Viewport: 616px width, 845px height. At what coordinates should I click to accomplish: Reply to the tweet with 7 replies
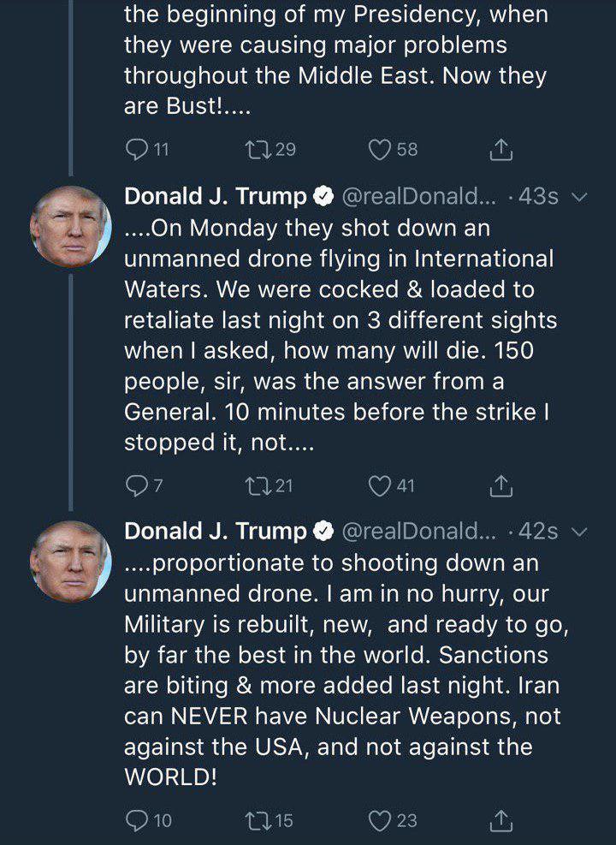point(137,486)
